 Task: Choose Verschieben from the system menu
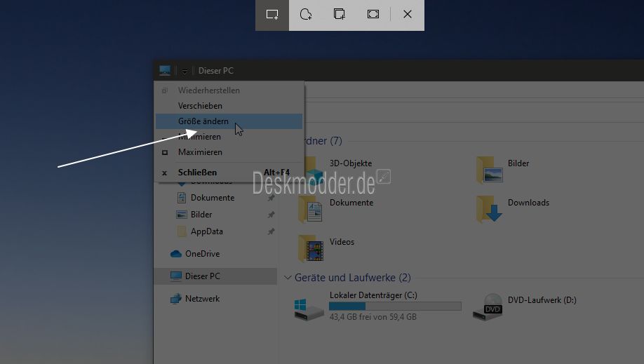229,106
